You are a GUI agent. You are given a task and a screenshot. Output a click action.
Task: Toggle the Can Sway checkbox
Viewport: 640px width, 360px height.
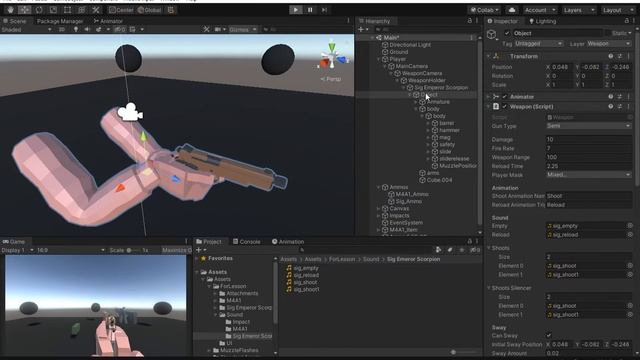point(549,336)
